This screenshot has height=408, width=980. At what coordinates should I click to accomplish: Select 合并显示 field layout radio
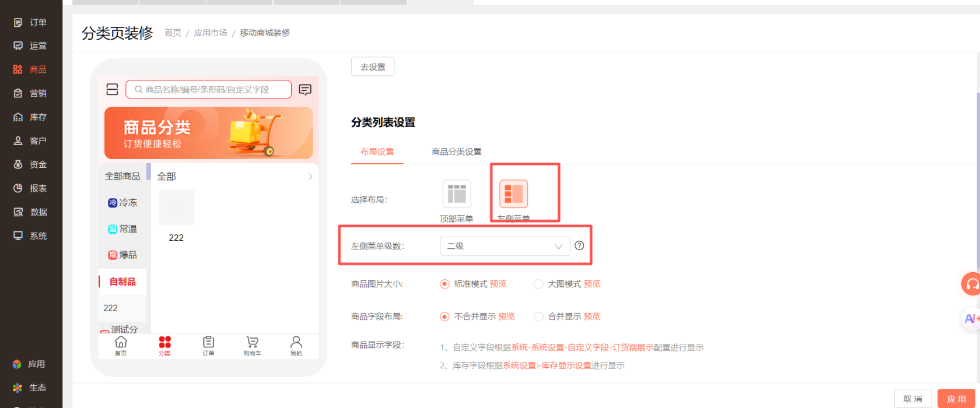[538, 316]
